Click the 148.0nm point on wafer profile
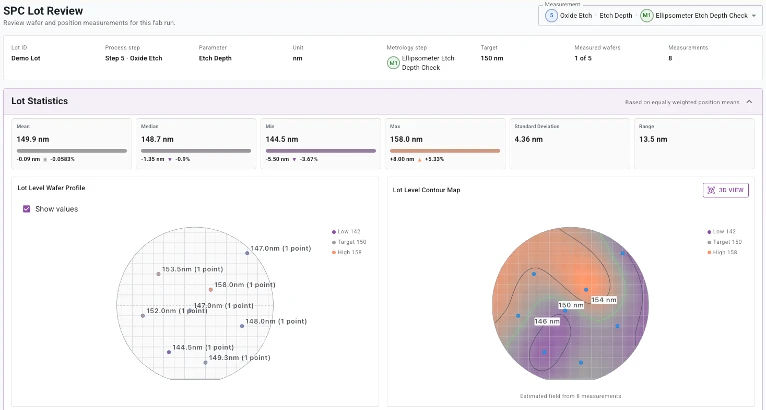 point(242,326)
